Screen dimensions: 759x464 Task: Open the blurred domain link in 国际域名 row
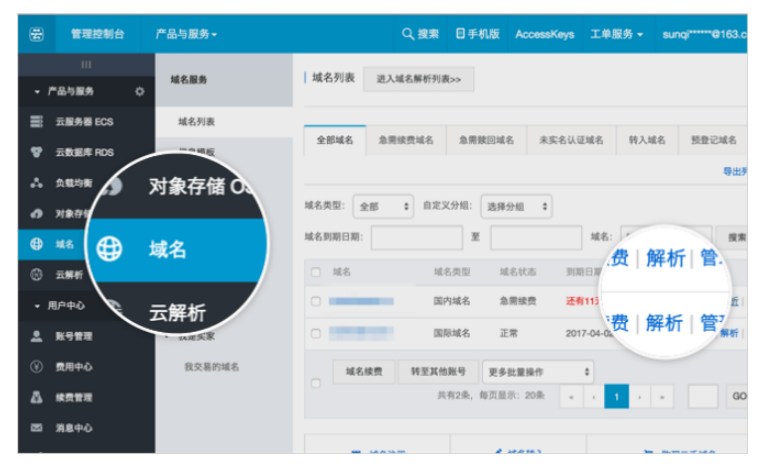click(361, 333)
